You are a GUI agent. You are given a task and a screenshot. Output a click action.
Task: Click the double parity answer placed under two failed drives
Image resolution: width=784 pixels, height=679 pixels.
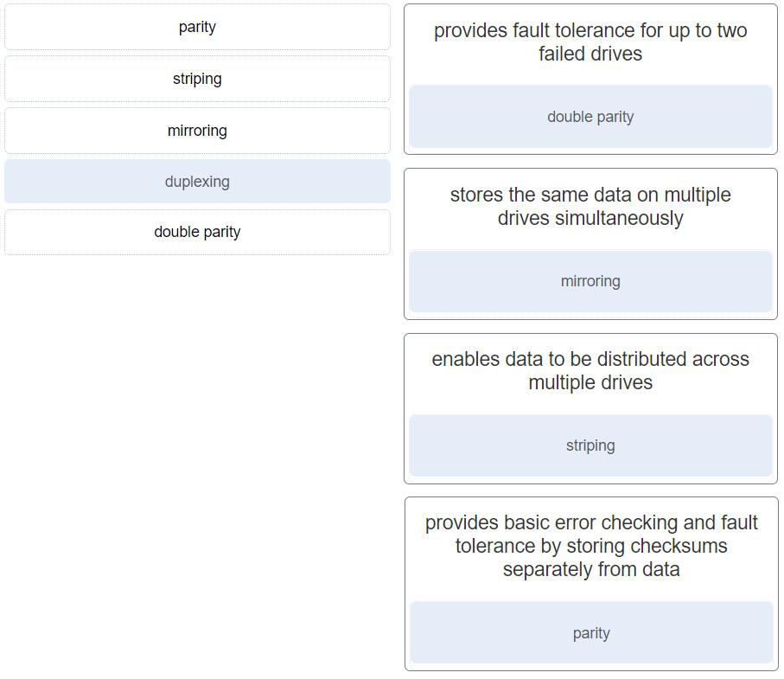pyautogui.click(x=590, y=117)
